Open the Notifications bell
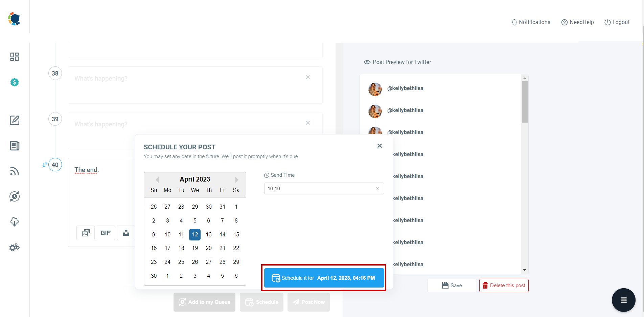Image resolution: width=644 pixels, height=317 pixels. pos(530,22)
